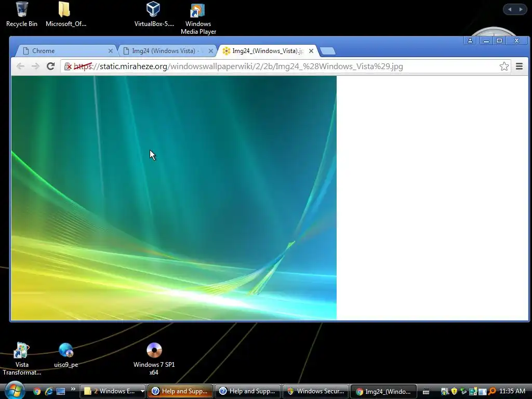Maximize the Chrome window
This screenshot has height=399, width=532.
[499, 41]
